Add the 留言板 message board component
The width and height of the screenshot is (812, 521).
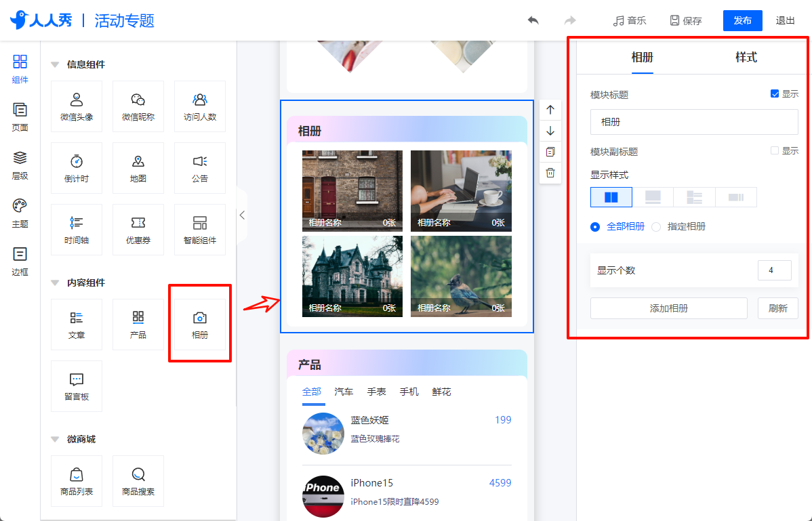[x=77, y=386]
